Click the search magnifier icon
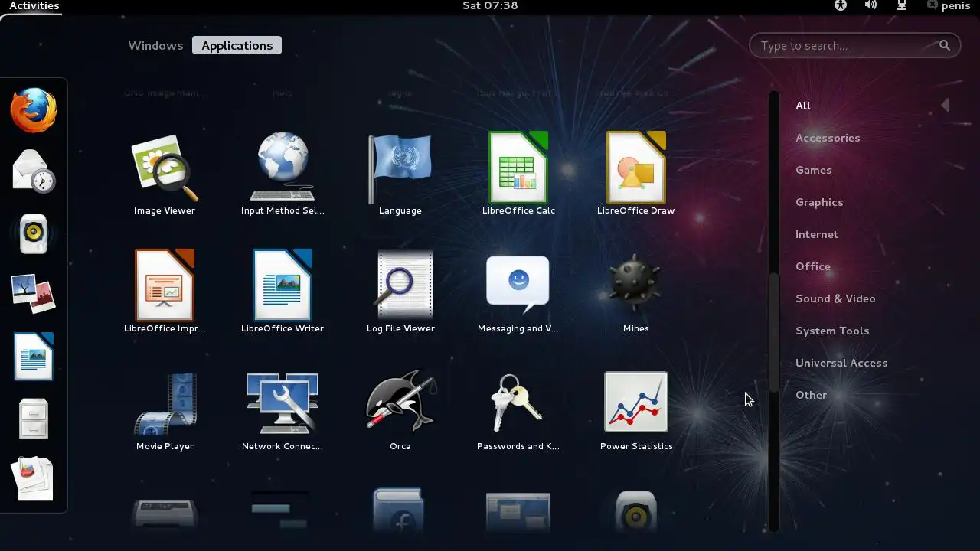This screenshot has height=551, width=980. pos(945,46)
